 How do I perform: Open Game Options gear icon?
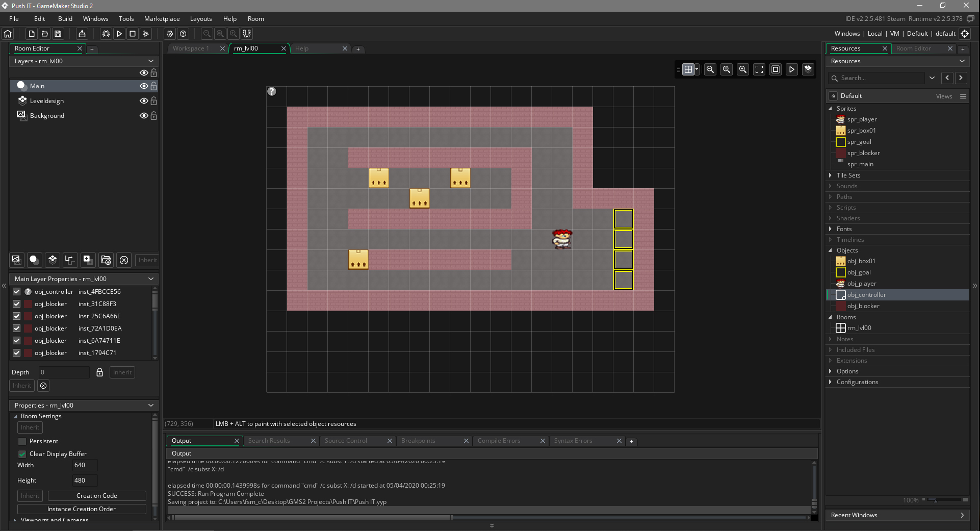(x=170, y=34)
